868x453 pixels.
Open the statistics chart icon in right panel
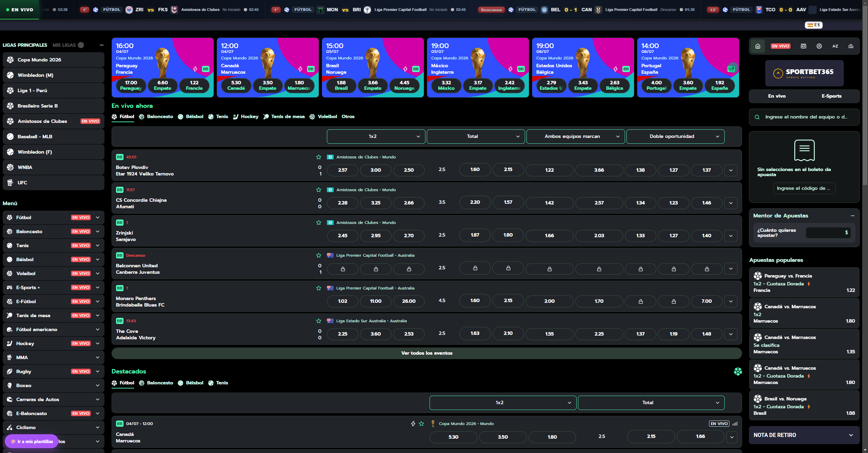click(851, 46)
